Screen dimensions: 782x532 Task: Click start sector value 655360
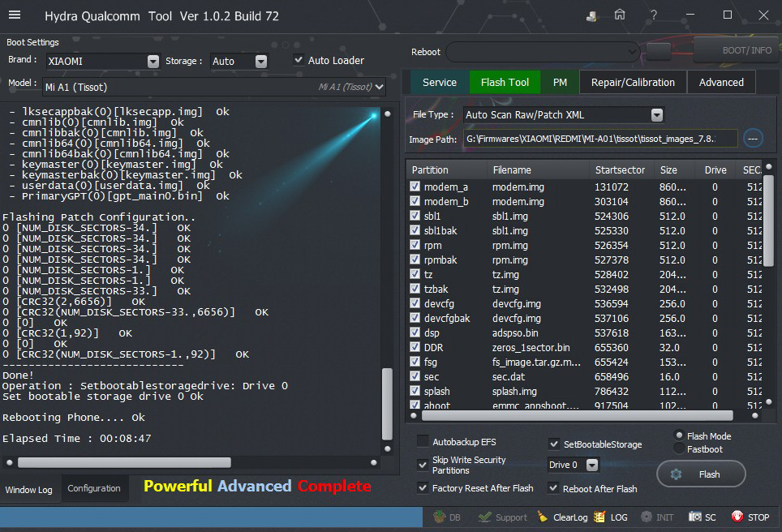[x=612, y=347]
